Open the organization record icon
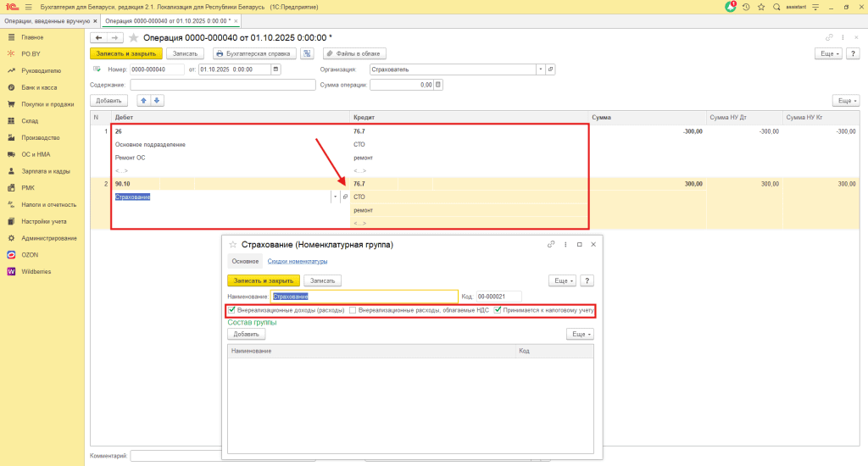Screen dimensions: 868x466 [550, 69]
